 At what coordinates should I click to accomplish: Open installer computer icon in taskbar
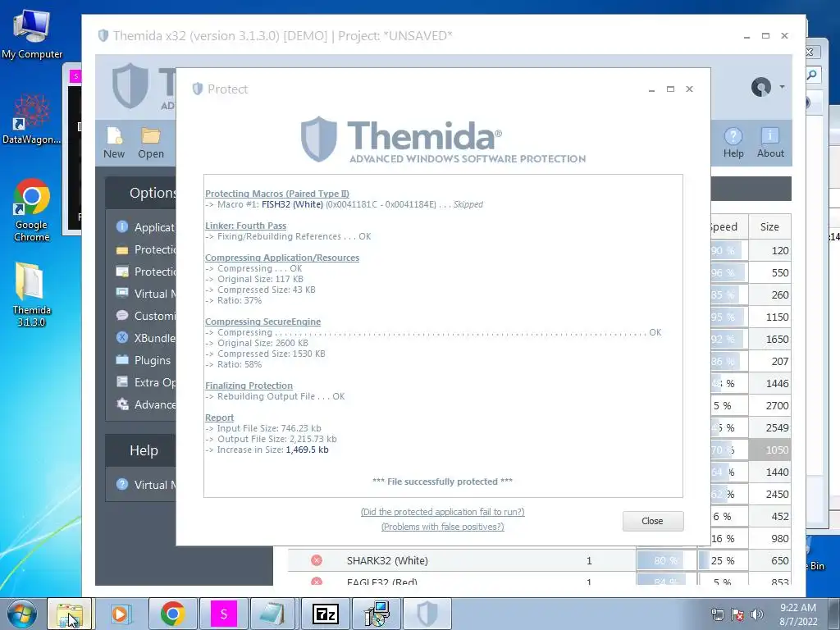[x=377, y=614]
